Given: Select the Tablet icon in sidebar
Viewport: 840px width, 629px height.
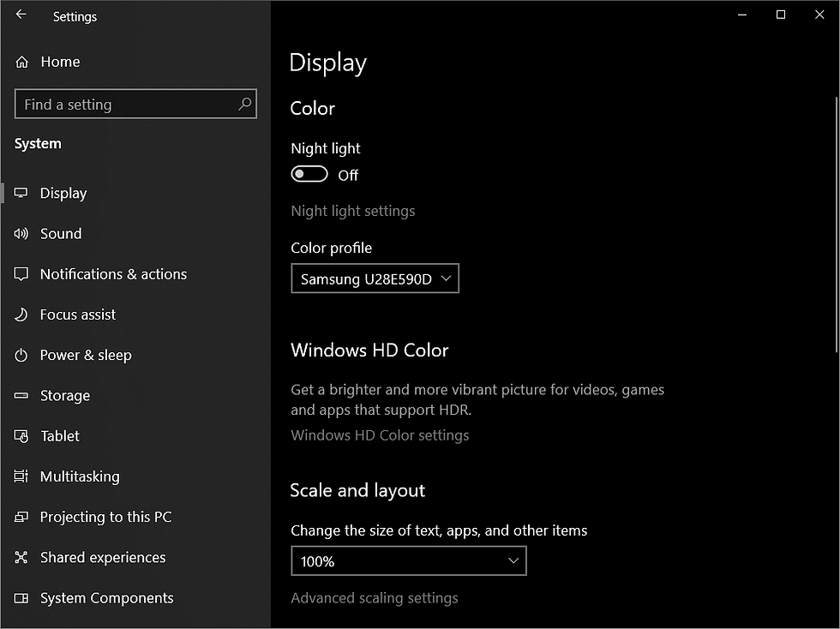Looking at the screenshot, I should click(x=21, y=435).
